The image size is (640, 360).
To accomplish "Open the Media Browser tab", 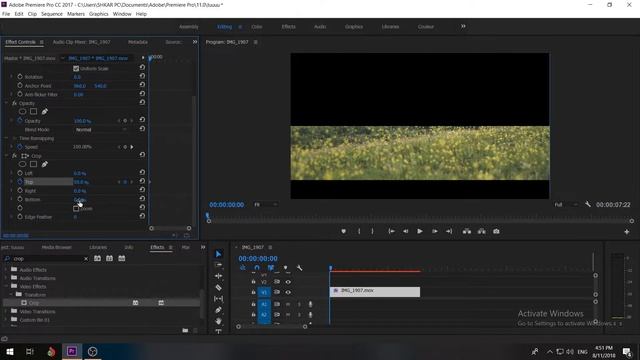I will click(x=57, y=247).
